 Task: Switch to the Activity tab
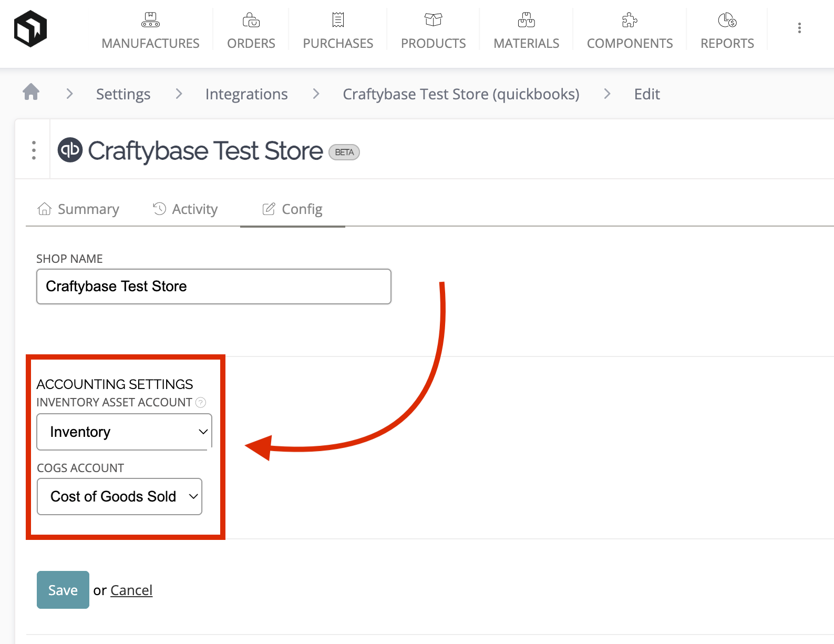(185, 209)
